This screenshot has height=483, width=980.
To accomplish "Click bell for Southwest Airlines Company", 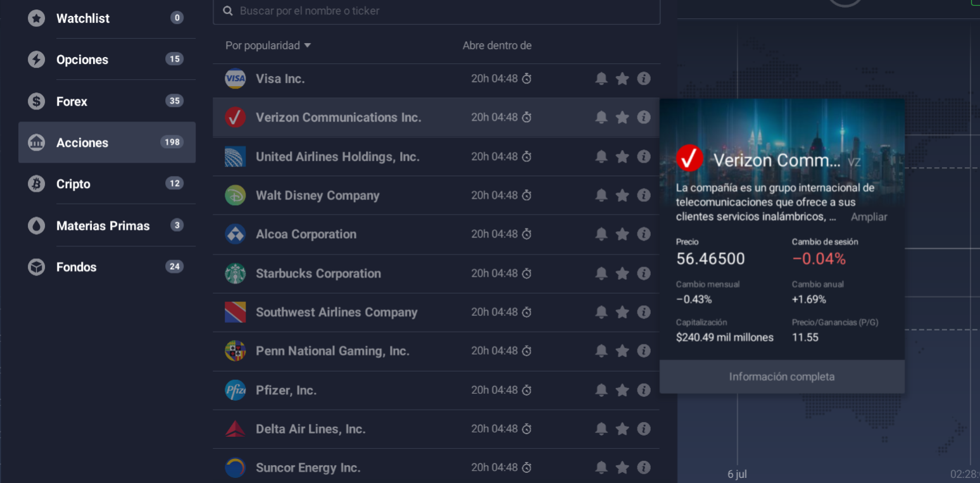I will tap(601, 312).
